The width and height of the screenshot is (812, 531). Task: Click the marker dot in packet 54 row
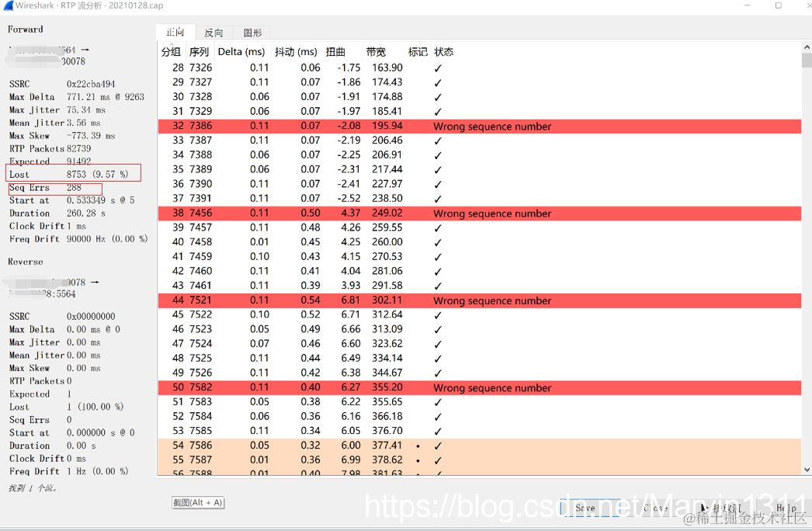(418, 446)
